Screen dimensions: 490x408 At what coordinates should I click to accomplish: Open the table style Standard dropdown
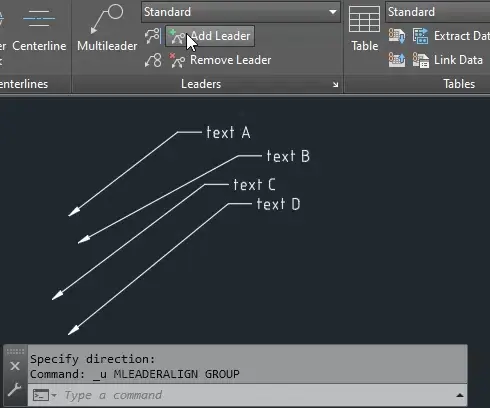(x=437, y=12)
